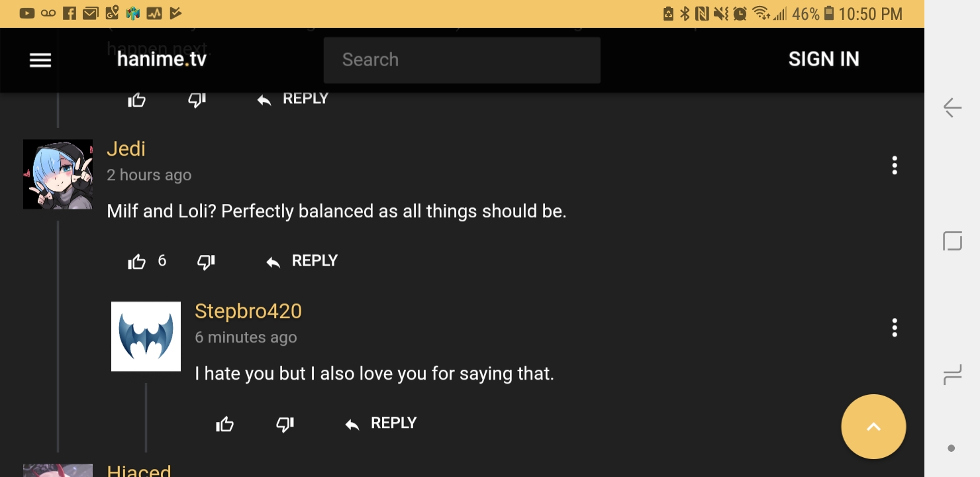Tap the Android recent apps button

click(x=952, y=375)
